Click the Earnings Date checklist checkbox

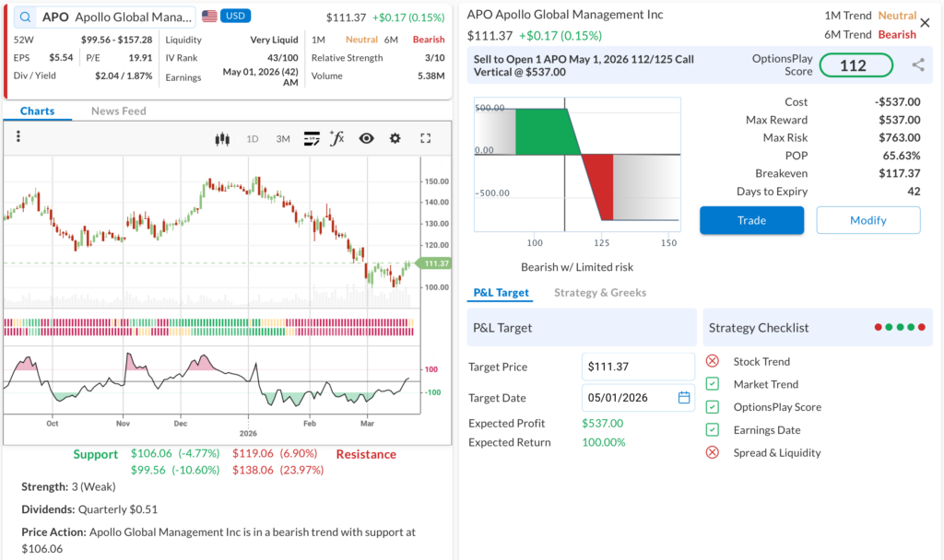point(713,429)
